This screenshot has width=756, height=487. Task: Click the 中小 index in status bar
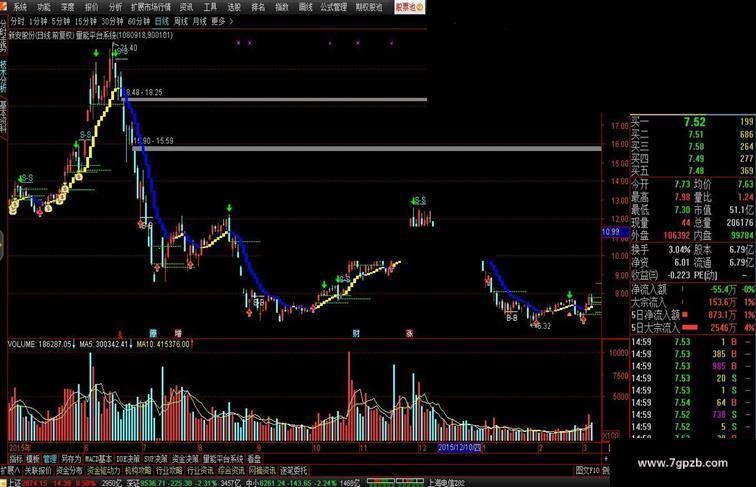pyautogui.click(x=290, y=483)
